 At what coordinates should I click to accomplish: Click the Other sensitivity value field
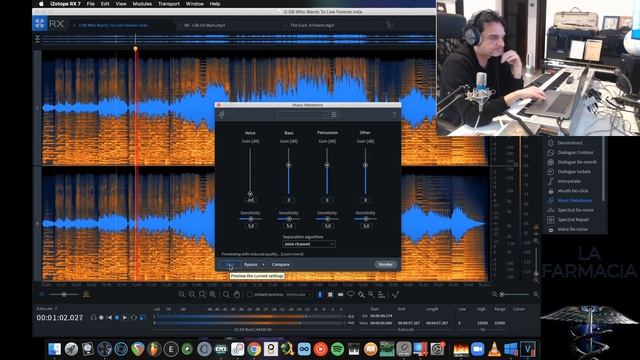point(366,226)
